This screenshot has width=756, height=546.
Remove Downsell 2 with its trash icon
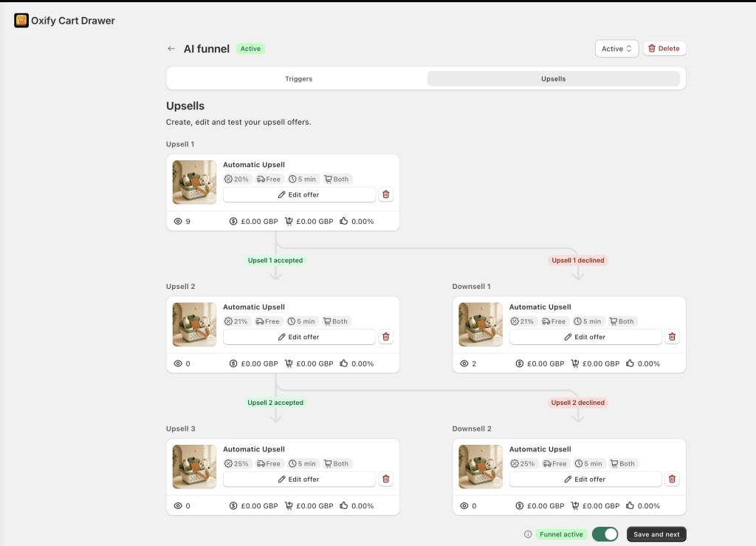[x=672, y=479]
